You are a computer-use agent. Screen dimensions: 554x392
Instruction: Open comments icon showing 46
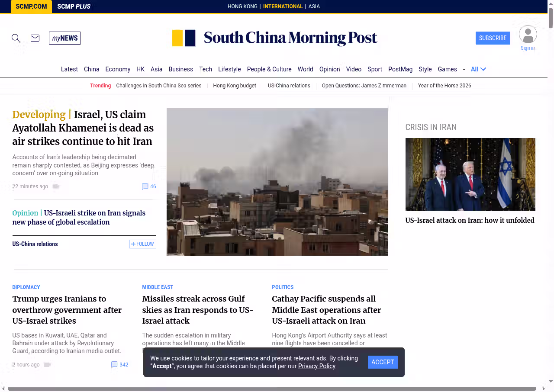(145, 186)
